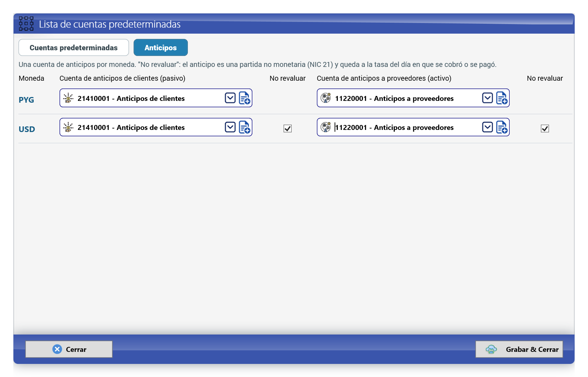Open dropdown for PYG client advances account

(x=230, y=98)
